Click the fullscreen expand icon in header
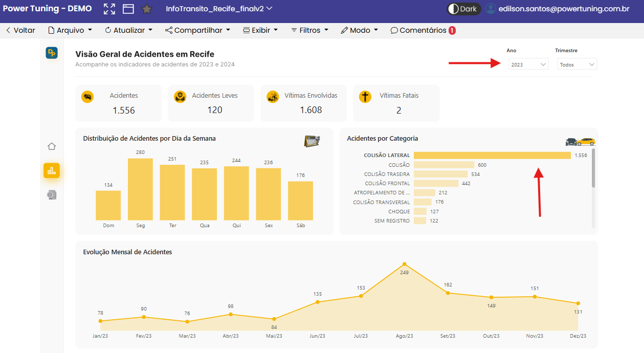This screenshot has height=353, width=644. click(x=109, y=9)
